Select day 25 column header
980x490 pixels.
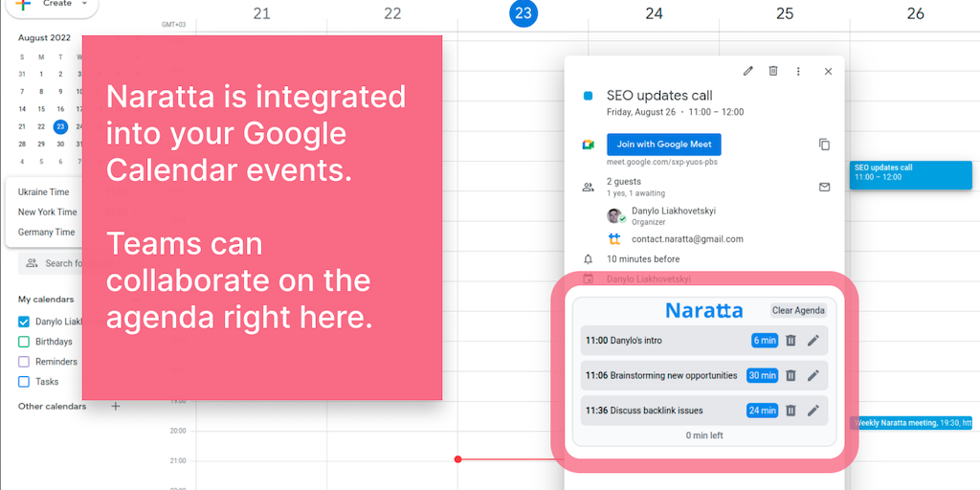[785, 13]
